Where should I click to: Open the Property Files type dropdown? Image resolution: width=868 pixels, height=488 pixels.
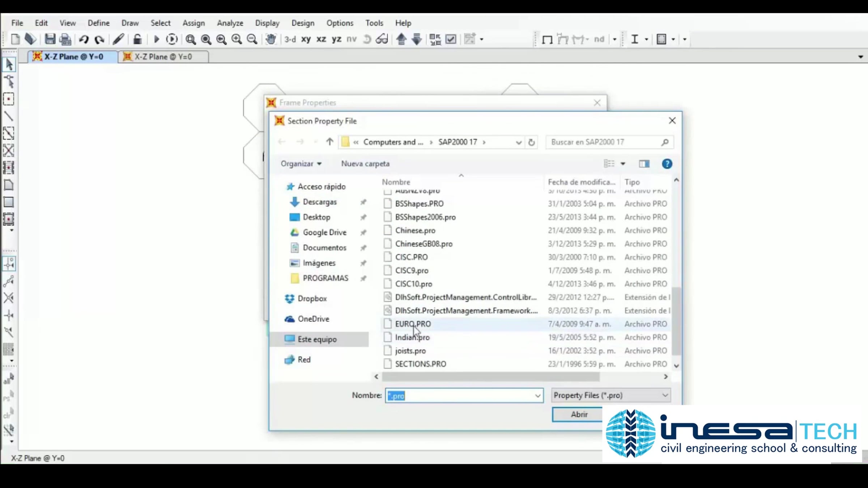click(611, 395)
